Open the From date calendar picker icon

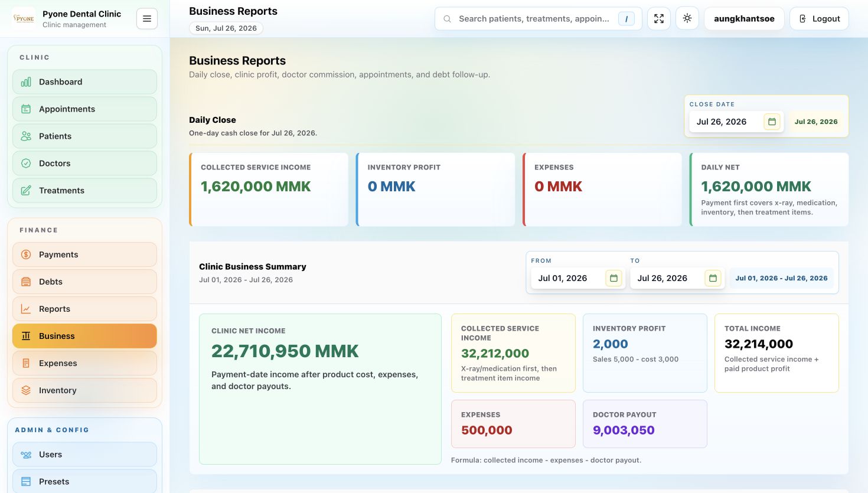tap(614, 278)
